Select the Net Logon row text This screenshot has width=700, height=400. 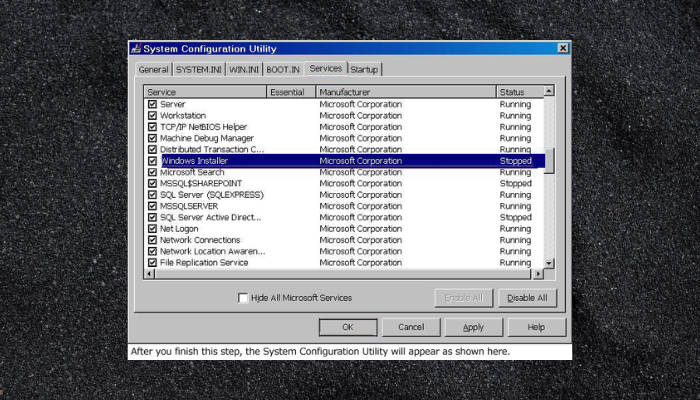[179, 229]
